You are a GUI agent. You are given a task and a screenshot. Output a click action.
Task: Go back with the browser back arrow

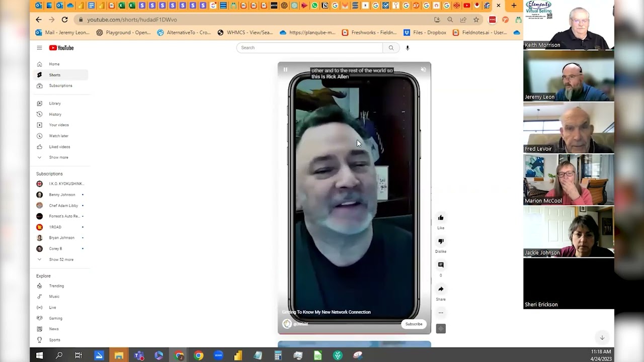click(x=39, y=20)
